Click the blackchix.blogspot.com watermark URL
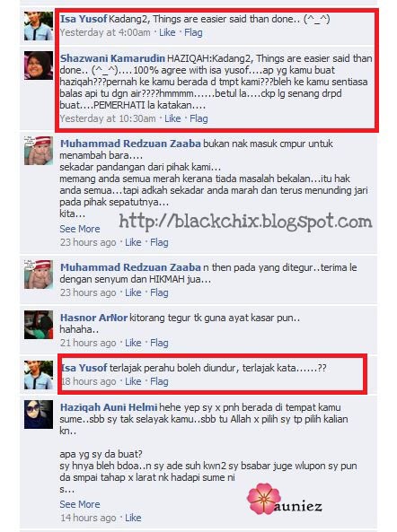This screenshot has width=397, height=532. point(245,222)
